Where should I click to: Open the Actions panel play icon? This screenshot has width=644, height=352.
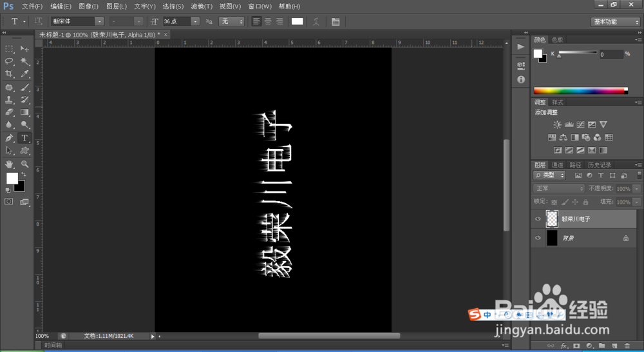point(521,47)
